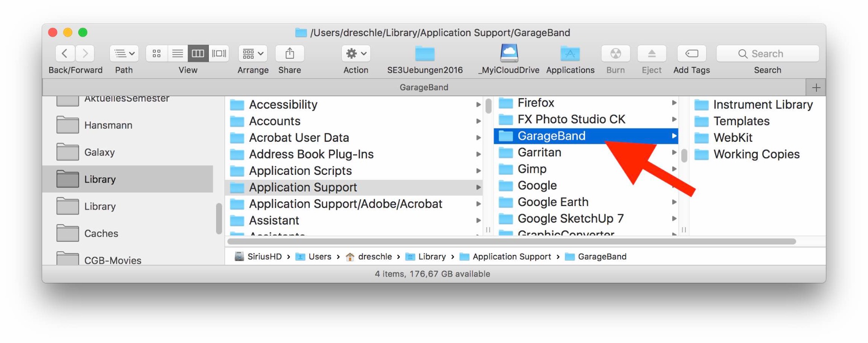Image resolution: width=868 pixels, height=343 pixels.
Task: Expand arrow next to Google Earth
Action: [x=674, y=202]
